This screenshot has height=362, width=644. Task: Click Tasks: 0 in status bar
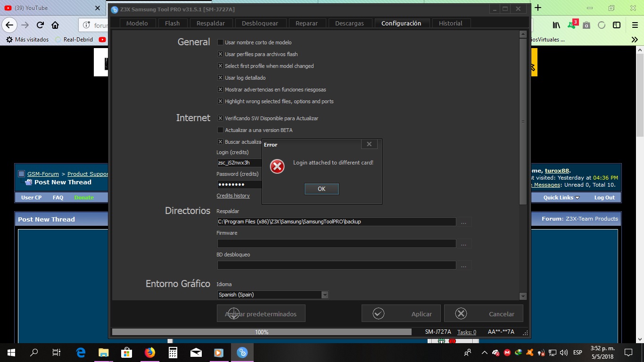click(467, 332)
